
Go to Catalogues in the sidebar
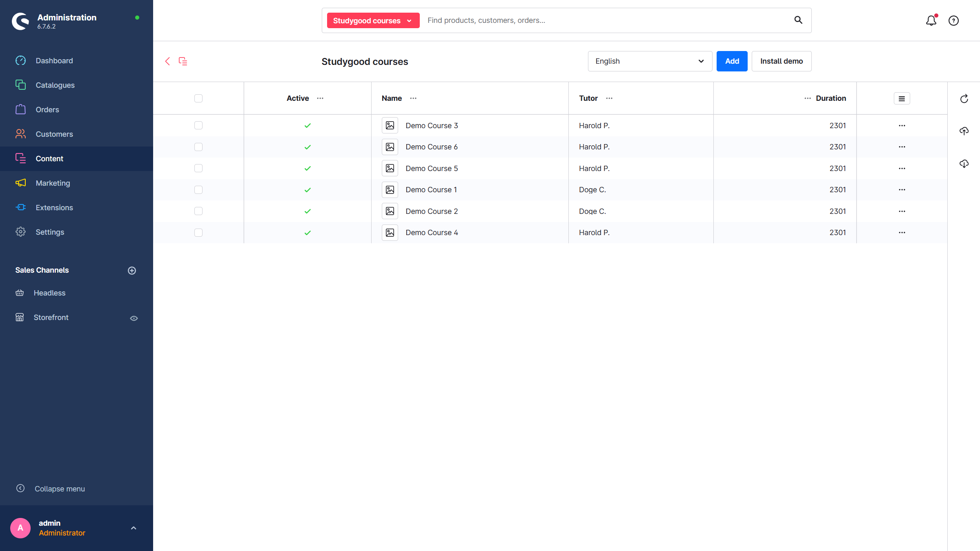click(55, 85)
